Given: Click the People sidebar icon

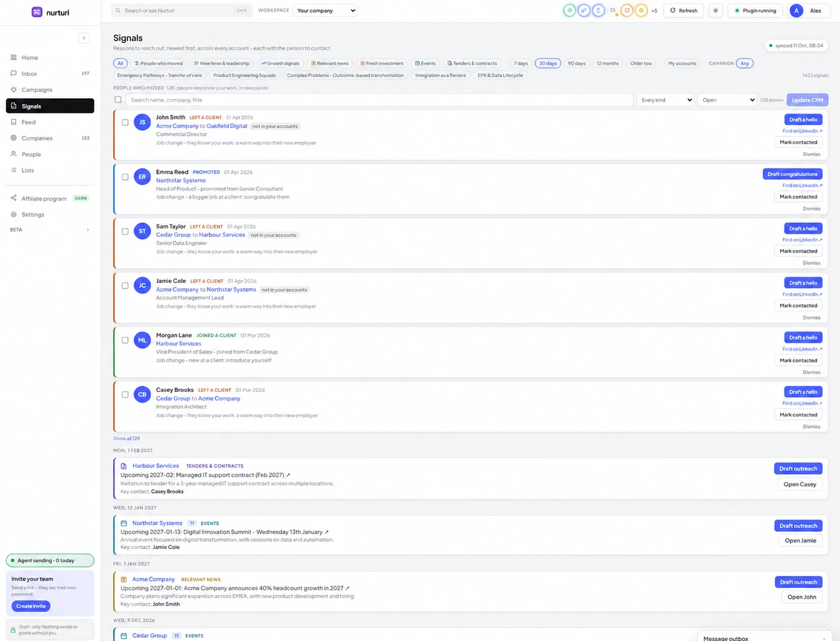Looking at the screenshot, I should pos(13,154).
